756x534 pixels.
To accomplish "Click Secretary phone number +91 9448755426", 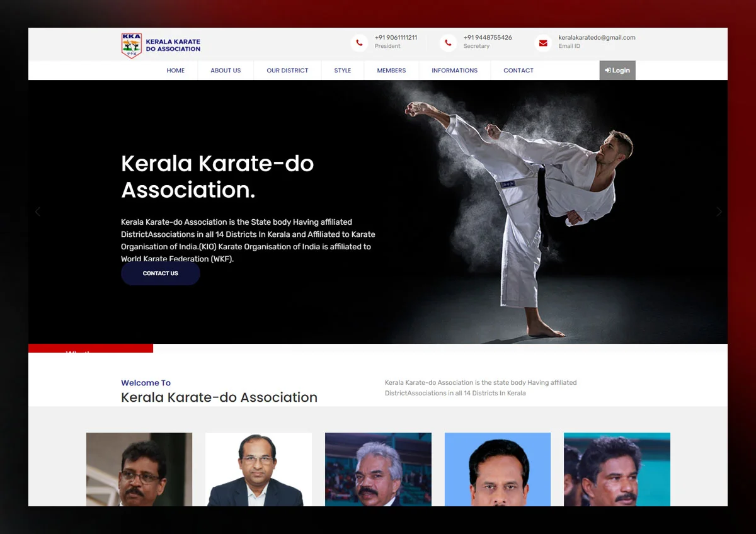I will click(488, 38).
